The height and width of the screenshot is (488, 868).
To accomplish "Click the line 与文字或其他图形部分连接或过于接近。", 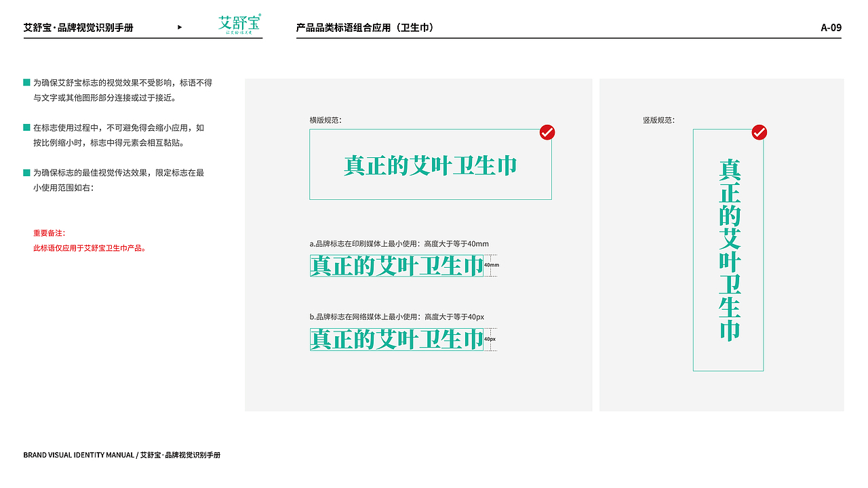I will 104,98.
